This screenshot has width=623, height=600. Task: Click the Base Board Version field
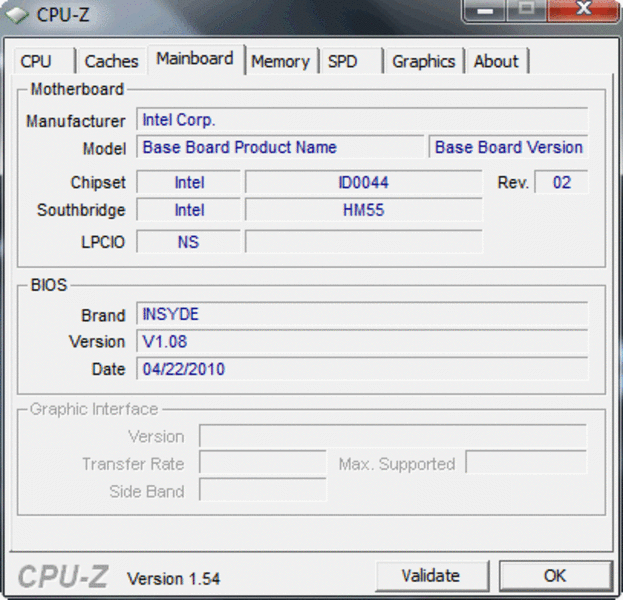[x=508, y=147]
